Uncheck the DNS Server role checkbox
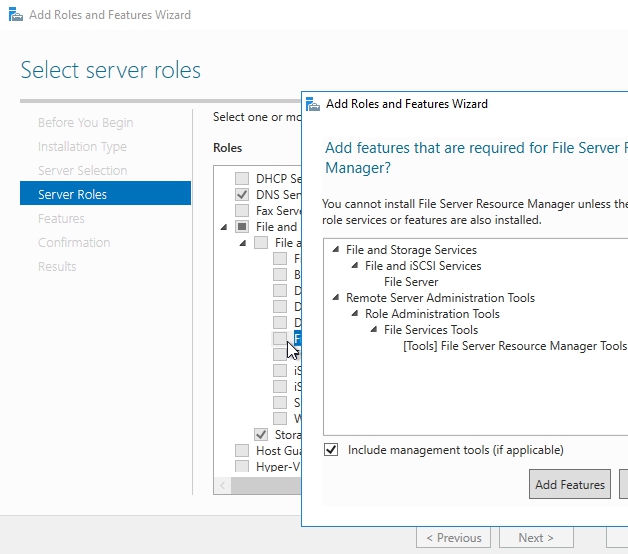The width and height of the screenshot is (628, 554). [x=241, y=195]
